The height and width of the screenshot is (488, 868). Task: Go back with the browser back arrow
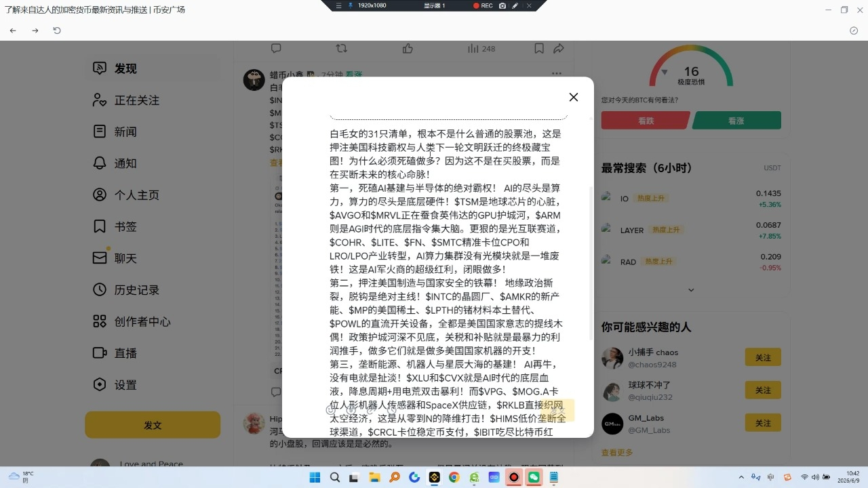pos(13,30)
